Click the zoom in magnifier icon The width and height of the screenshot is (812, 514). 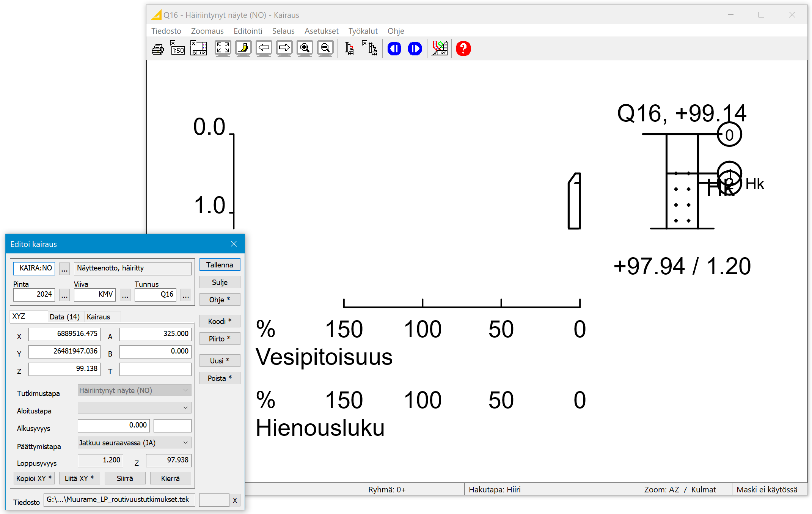click(305, 49)
